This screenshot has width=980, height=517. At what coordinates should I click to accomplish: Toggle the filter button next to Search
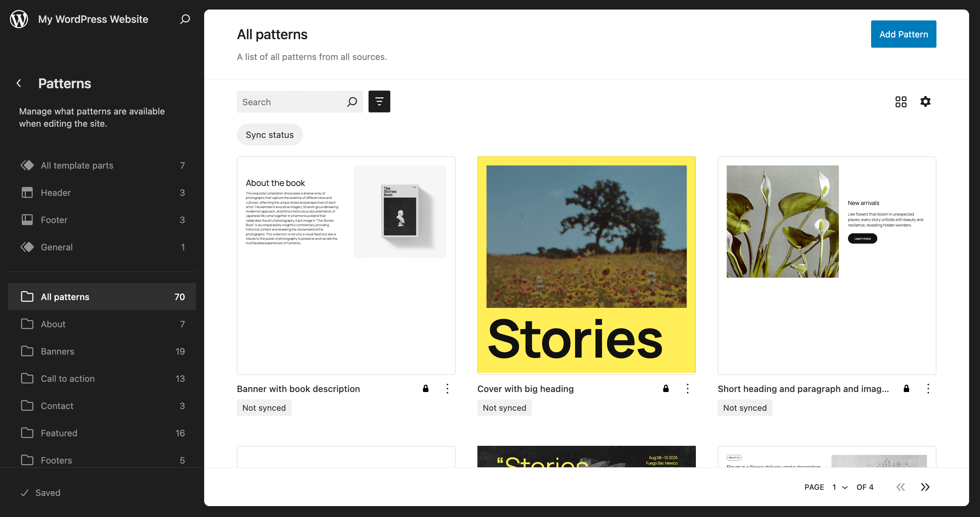point(379,101)
